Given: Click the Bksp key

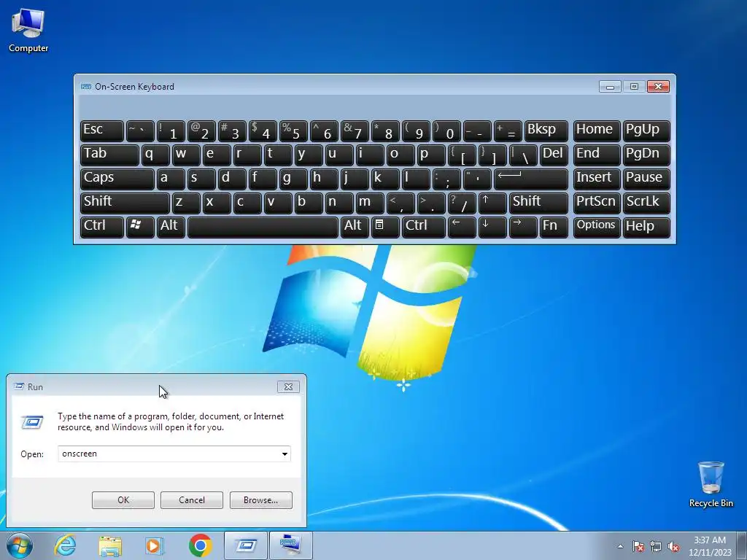Looking at the screenshot, I should (x=546, y=131).
